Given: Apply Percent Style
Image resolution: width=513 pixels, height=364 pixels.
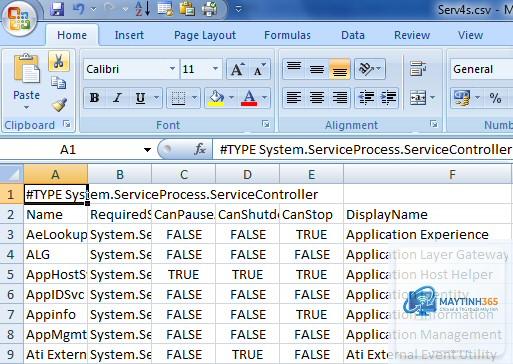Looking at the screenshot, I should (495, 98).
